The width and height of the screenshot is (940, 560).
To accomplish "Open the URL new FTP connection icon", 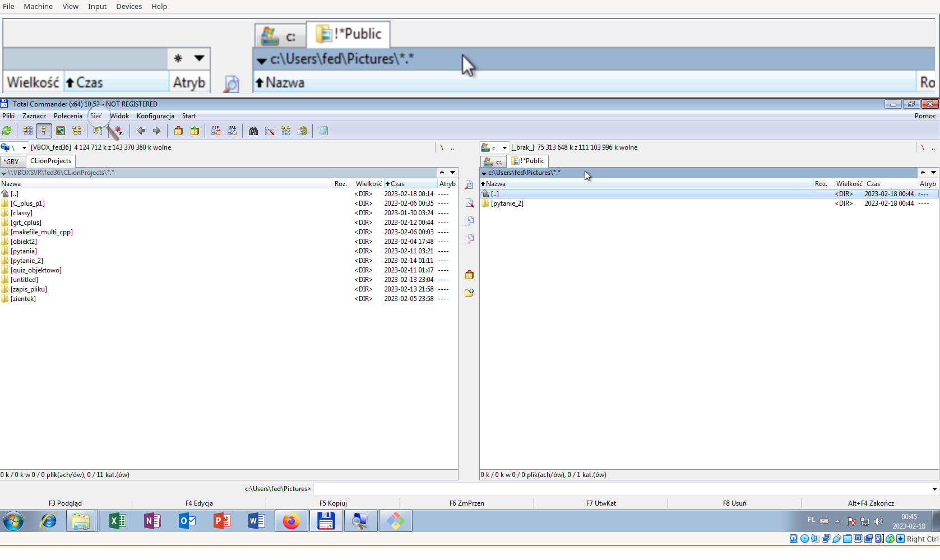I will tap(232, 131).
